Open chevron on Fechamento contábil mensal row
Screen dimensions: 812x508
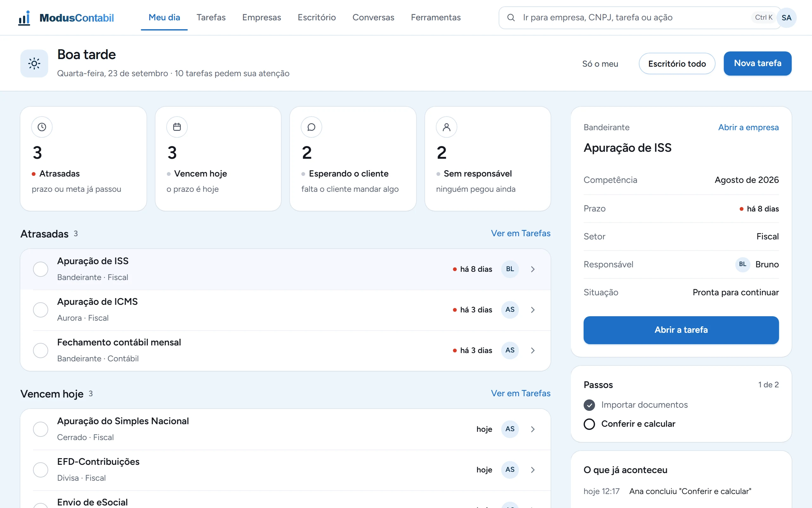click(x=533, y=351)
